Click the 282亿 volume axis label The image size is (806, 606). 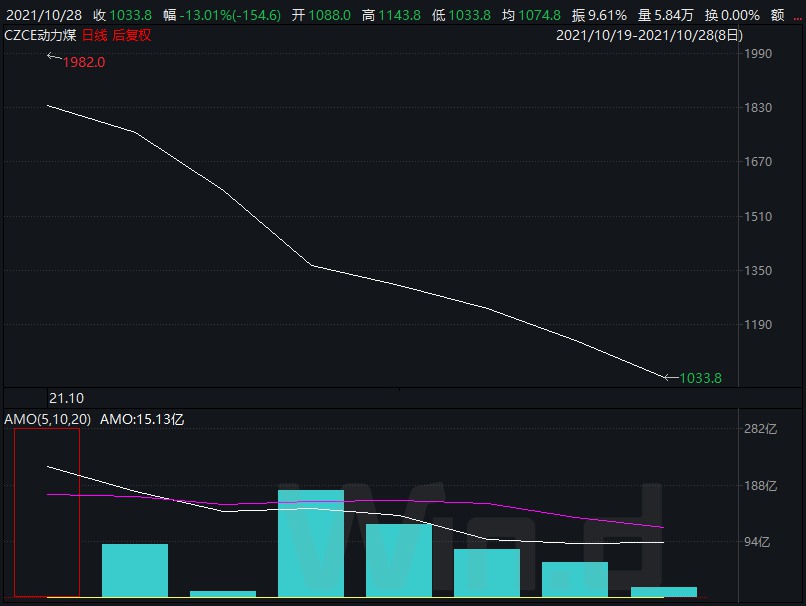[x=760, y=429]
